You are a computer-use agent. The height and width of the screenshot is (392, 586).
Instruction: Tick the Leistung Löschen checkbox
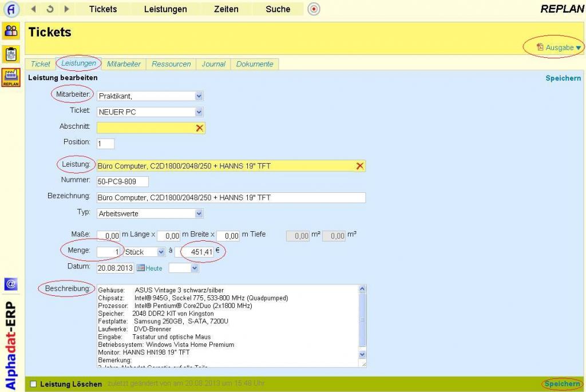pos(33,384)
